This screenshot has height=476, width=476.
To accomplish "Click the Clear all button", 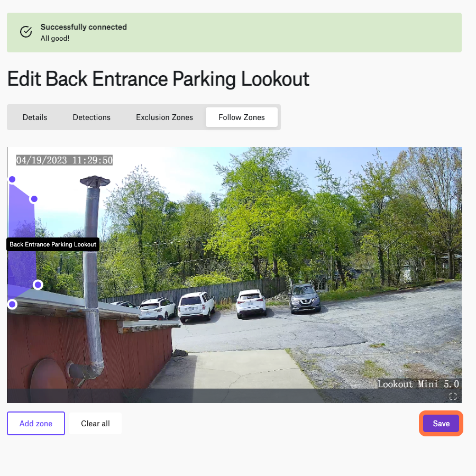I will (x=95, y=423).
